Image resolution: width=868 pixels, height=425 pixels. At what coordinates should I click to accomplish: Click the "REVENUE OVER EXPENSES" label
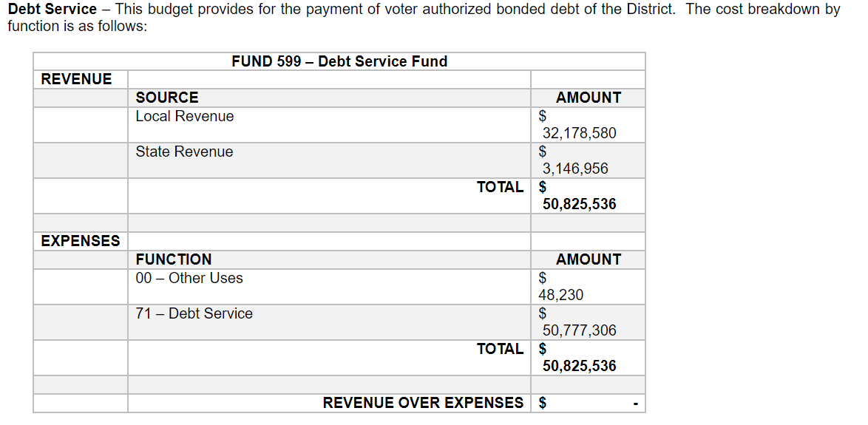coord(423,403)
